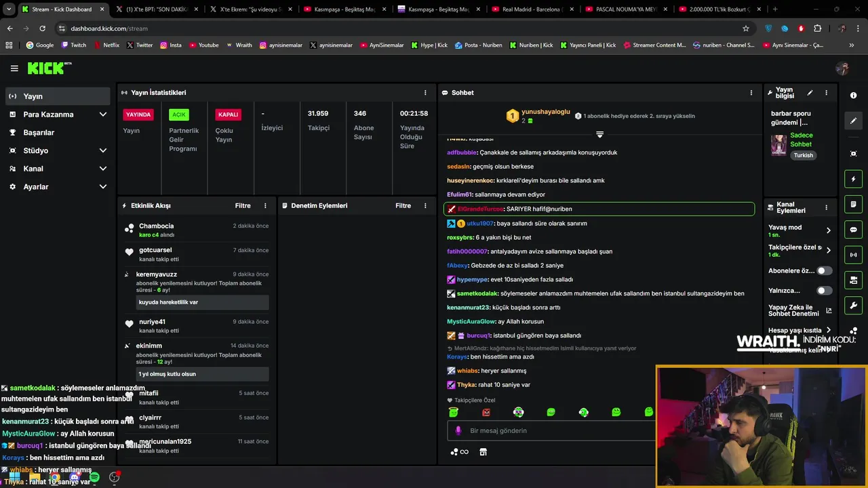This screenshot has height=488, width=868.
Task: Bookmark this page with the star icon
Action: click(746, 28)
